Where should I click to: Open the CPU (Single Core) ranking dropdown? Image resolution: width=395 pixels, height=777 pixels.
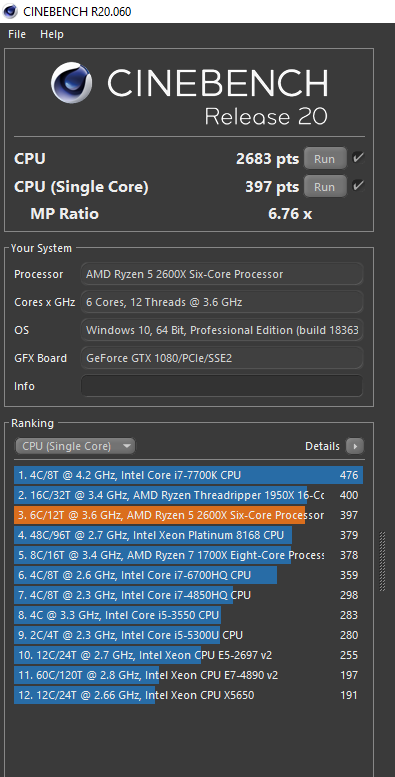click(x=75, y=446)
